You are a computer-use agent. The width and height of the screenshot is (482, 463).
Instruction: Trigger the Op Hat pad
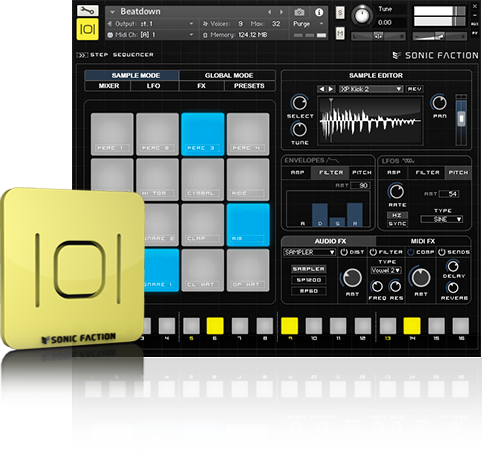248,270
